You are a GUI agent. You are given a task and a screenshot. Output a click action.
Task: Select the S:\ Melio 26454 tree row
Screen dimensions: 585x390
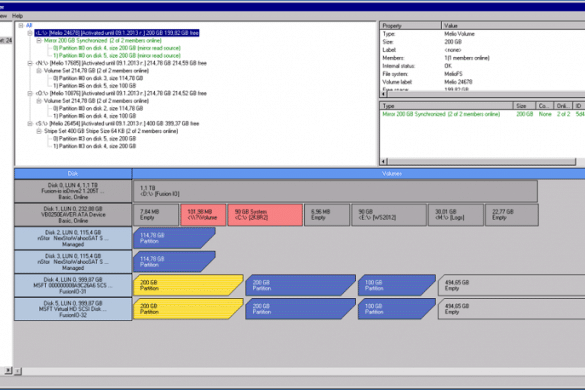(x=117, y=124)
